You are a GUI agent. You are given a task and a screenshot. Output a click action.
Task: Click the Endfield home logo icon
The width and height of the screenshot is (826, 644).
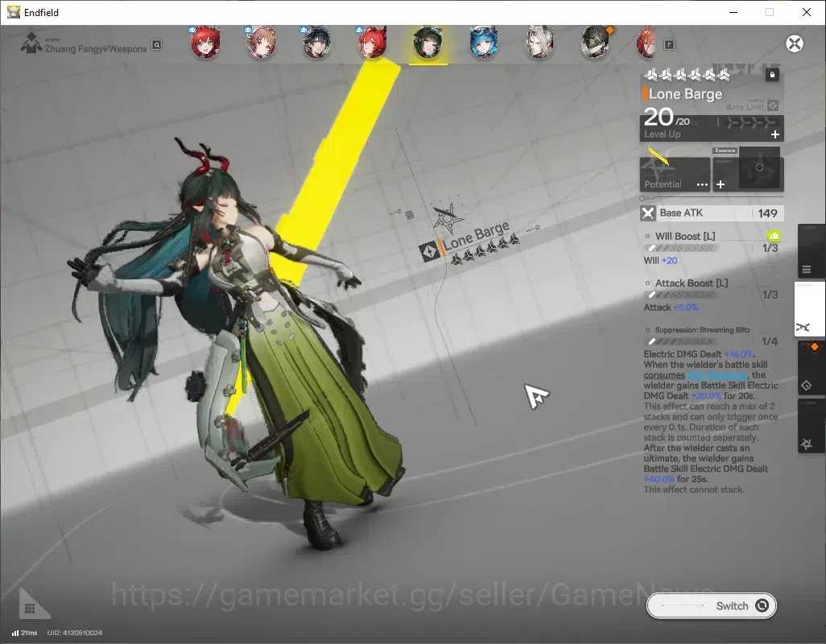point(31,43)
